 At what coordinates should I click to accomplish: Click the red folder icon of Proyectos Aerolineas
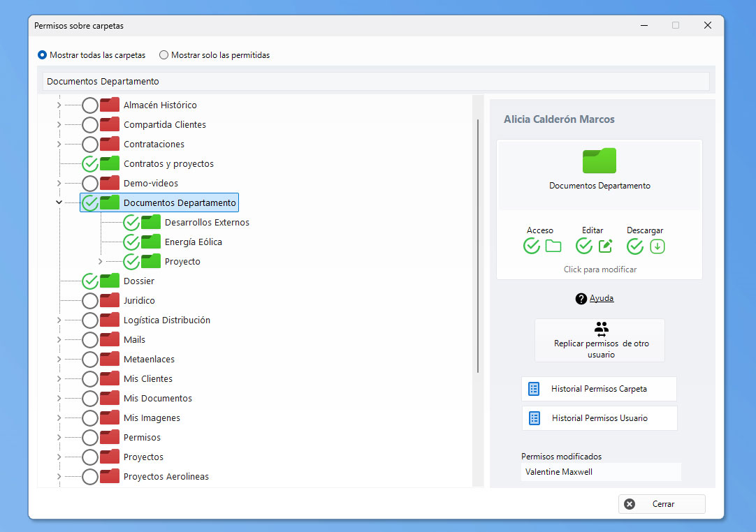110,476
